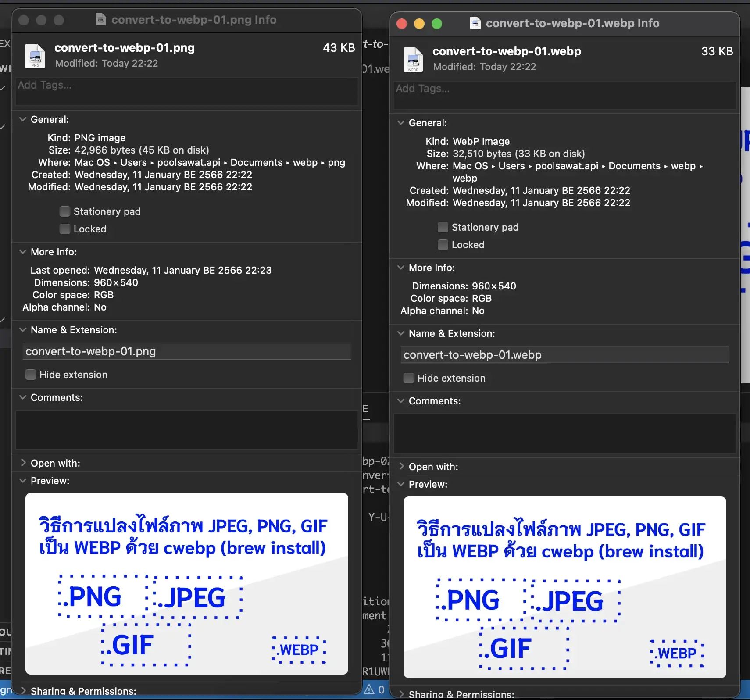
Task: Click the PNG file icon in png Info header
Action: click(36, 56)
